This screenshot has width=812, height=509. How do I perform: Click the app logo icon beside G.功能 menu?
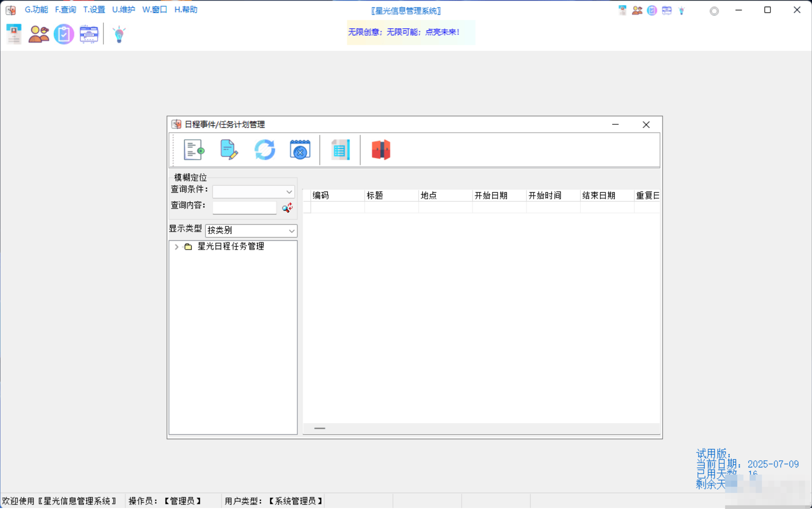tap(11, 10)
